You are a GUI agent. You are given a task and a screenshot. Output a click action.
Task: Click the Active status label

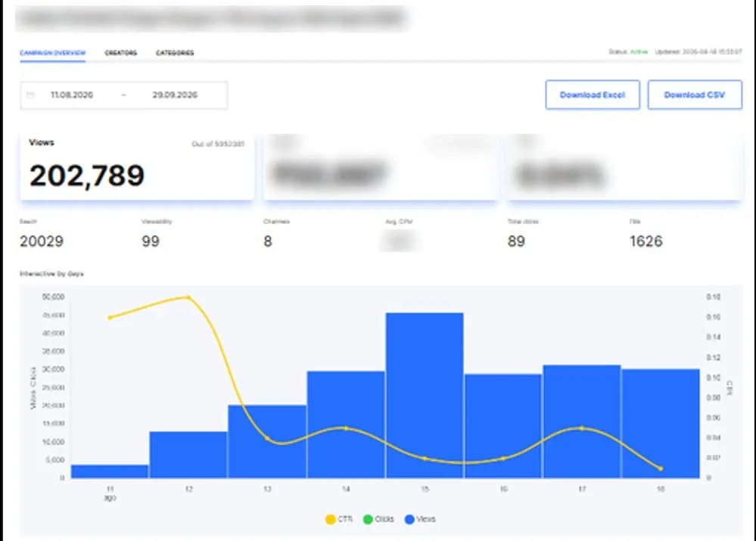(x=639, y=51)
